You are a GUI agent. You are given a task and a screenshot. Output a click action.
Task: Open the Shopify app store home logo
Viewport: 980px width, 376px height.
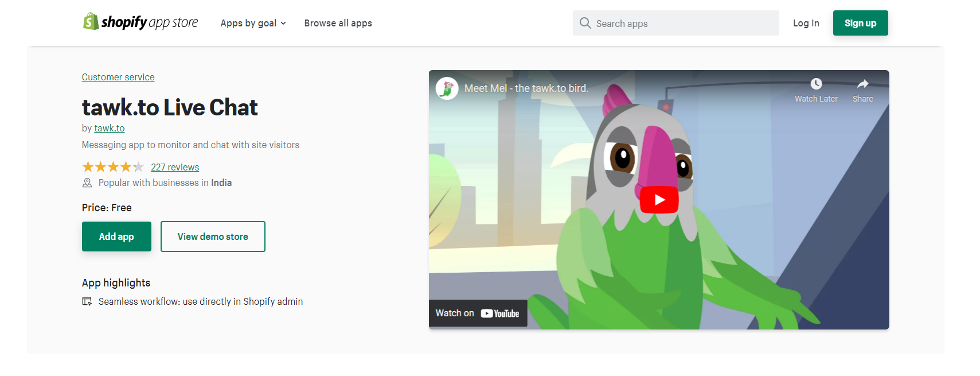pyautogui.click(x=140, y=22)
